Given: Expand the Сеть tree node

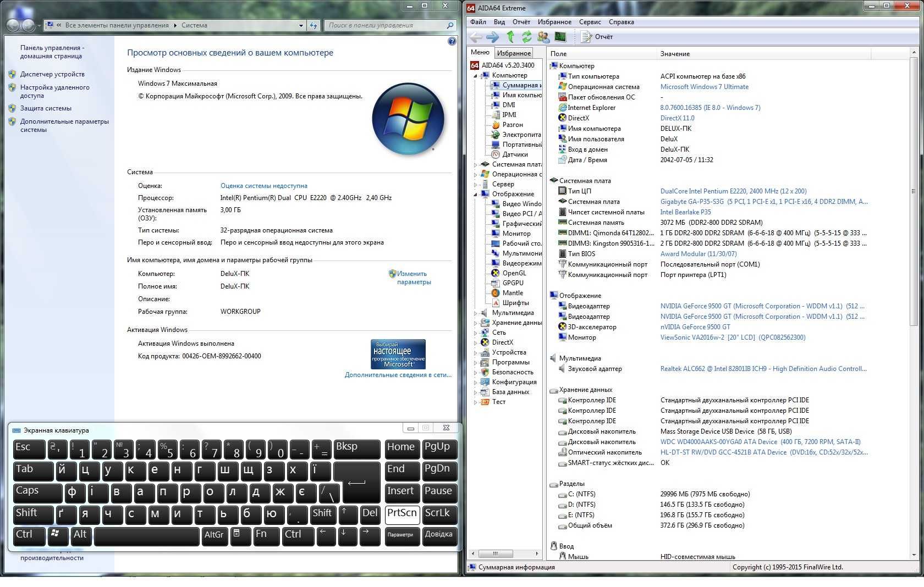Looking at the screenshot, I should coord(476,333).
